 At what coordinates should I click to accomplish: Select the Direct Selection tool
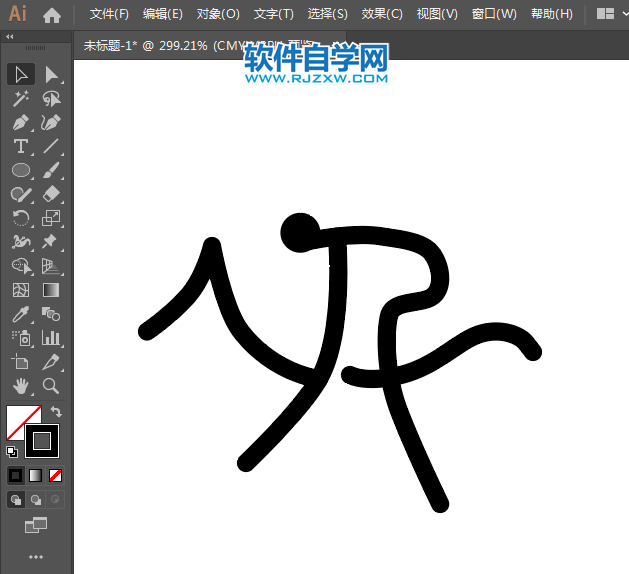tap(51, 75)
